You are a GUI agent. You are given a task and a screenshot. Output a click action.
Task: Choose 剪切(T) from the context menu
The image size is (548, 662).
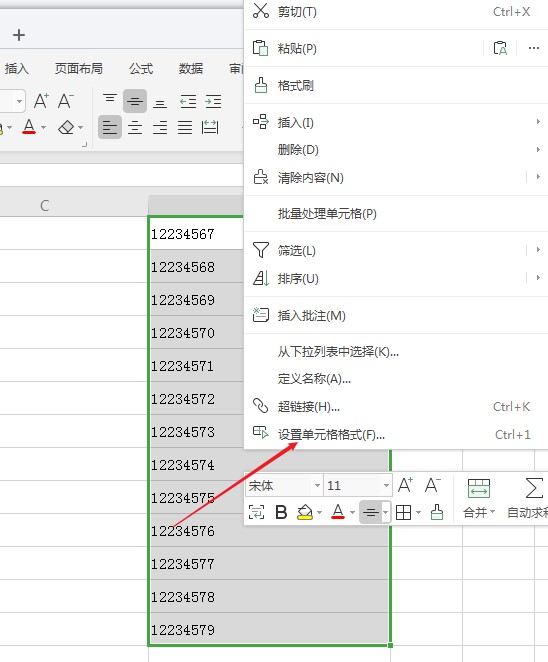(396, 12)
